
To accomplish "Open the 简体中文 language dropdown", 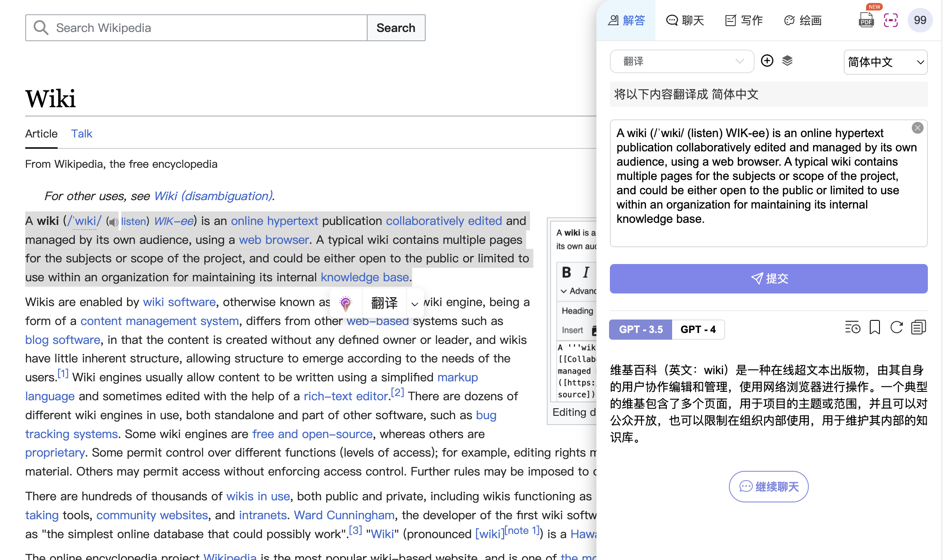I will (x=885, y=62).
